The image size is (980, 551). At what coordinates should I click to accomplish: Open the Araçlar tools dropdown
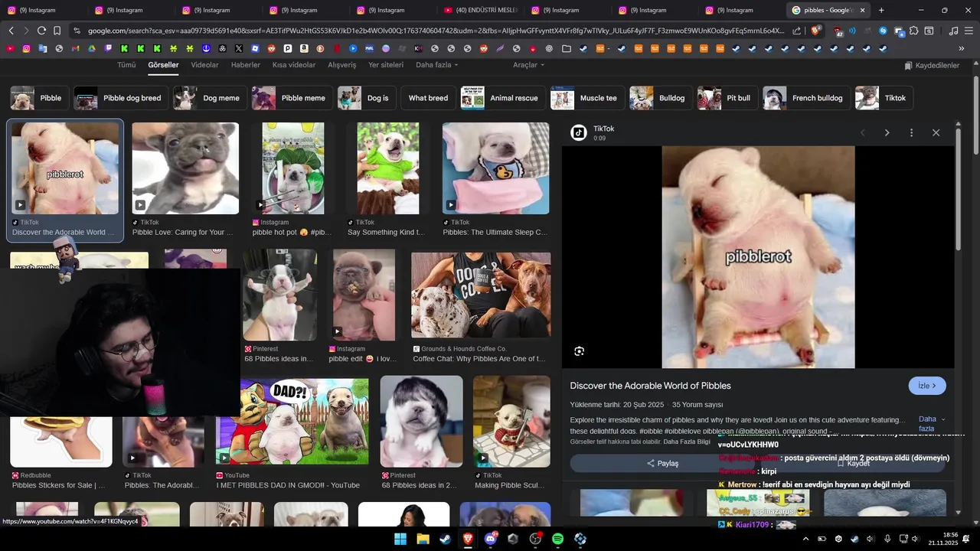pos(528,65)
